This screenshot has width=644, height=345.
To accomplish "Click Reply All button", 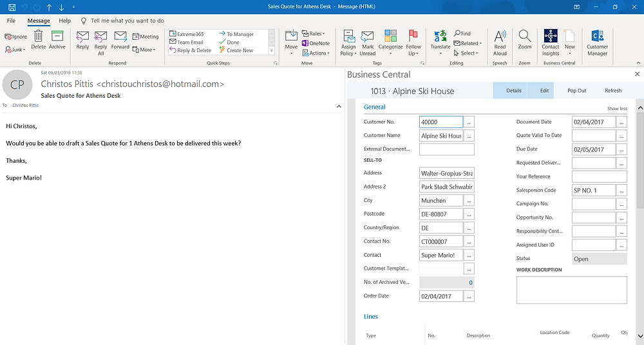I will (x=100, y=43).
